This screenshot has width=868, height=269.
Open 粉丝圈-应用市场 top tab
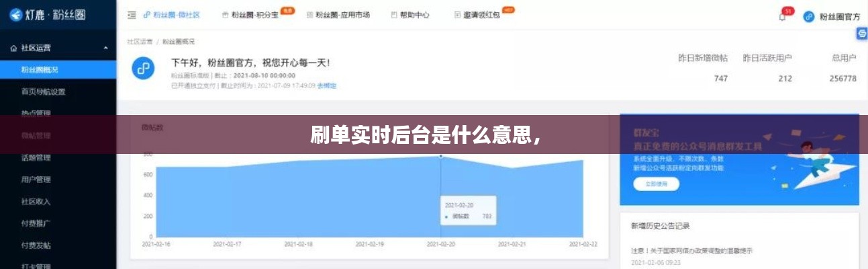tap(338, 15)
